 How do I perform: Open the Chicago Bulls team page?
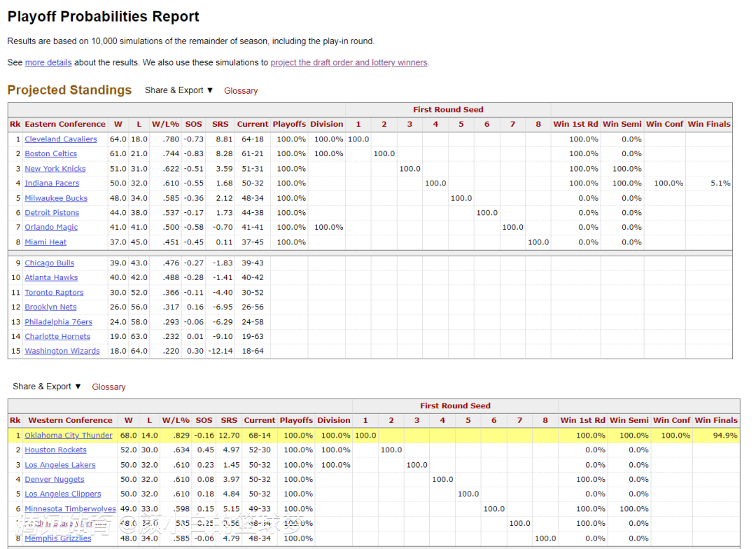pos(49,263)
